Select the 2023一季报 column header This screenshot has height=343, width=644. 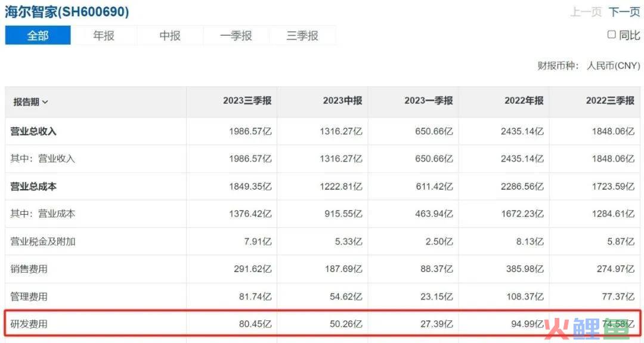pyautogui.click(x=429, y=101)
